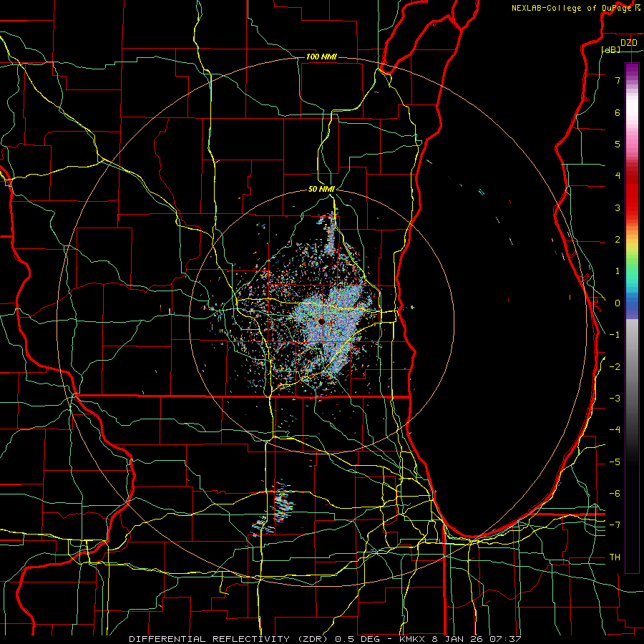
Task: Click the color scale value 3
Action: tap(617, 208)
